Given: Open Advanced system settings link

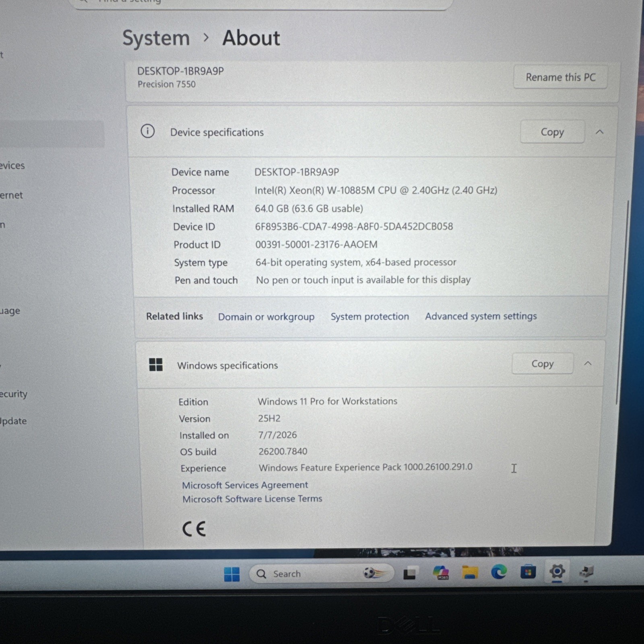Looking at the screenshot, I should pyautogui.click(x=481, y=316).
